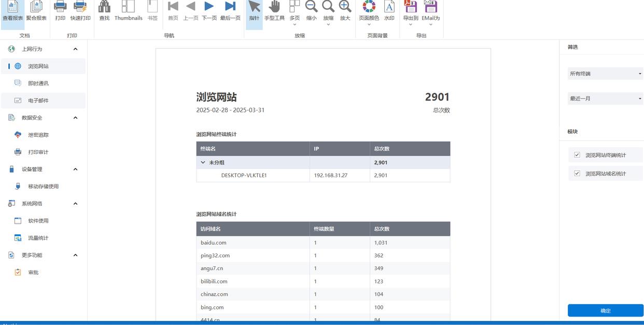Go to 上一页 previous page

[x=191, y=11]
